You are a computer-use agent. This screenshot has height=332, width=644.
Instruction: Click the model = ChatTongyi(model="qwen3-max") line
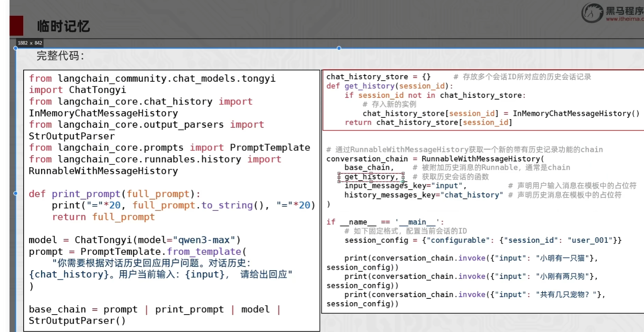coord(135,240)
